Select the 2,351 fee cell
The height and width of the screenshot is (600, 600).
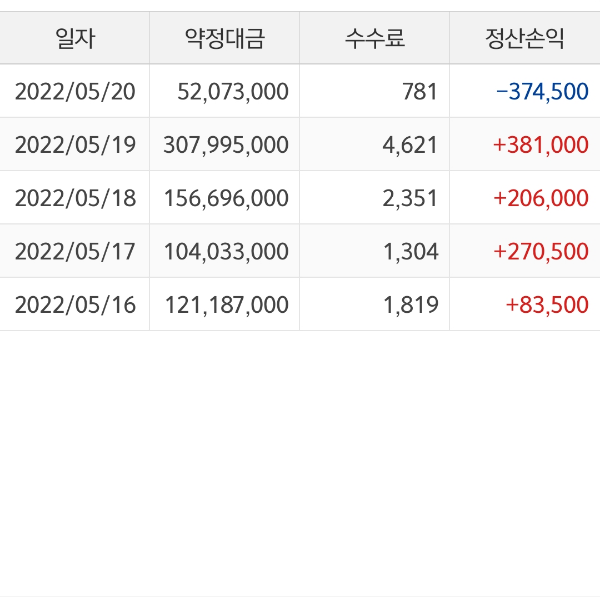pyautogui.click(x=410, y=198)
